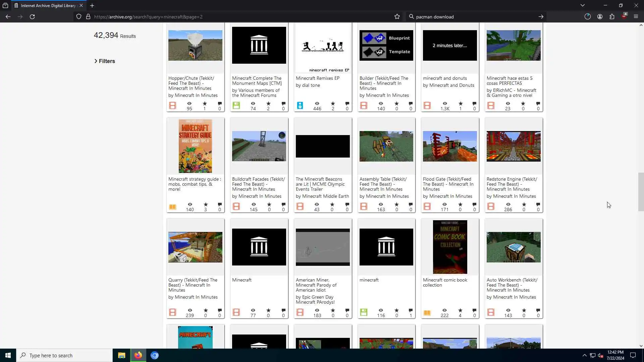Select the Internet Archive browser tab

click(48, 5)
